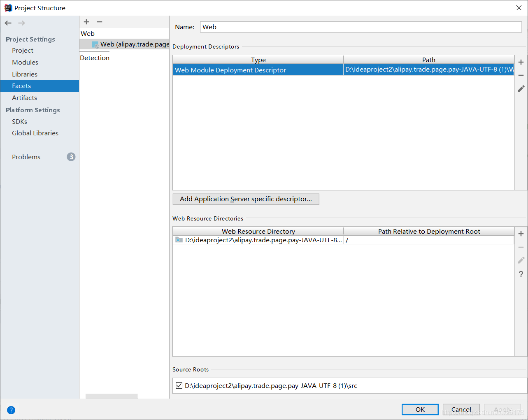Image resolution: width=528 pixels, height=420 pixels.
Task: Click the '/' relative path cell
Action: pos(429,240)
